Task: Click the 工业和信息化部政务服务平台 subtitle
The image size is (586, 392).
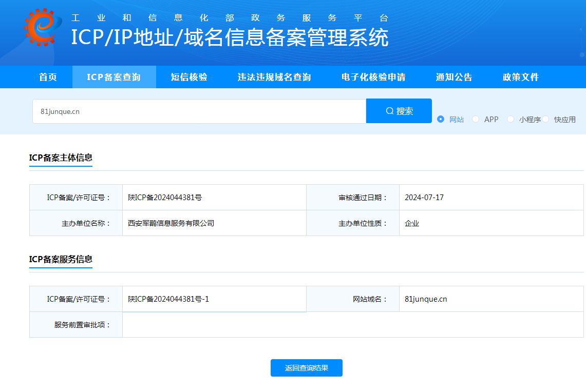Action: click(230, 18)
